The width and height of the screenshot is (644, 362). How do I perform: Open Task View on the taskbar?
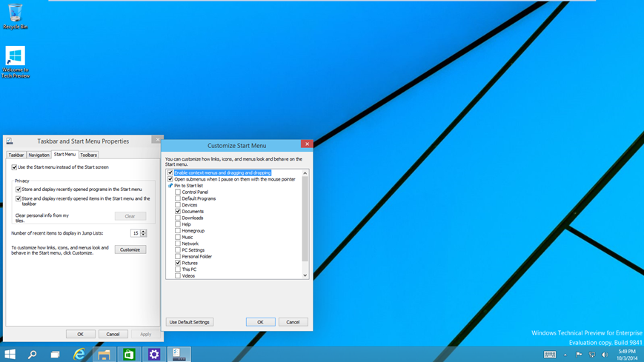55,354
